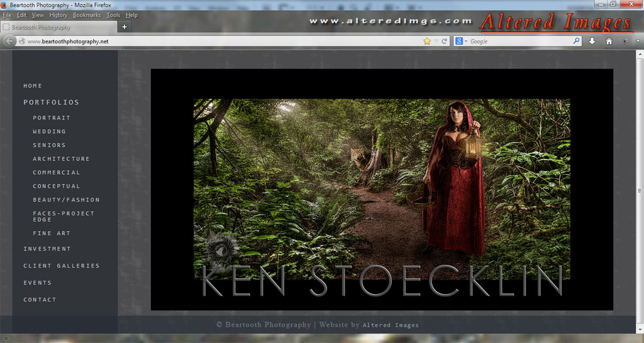This screenshot has height=343, width=644.
Task: Click the Google search engine icon
Action: coord(459,41)
